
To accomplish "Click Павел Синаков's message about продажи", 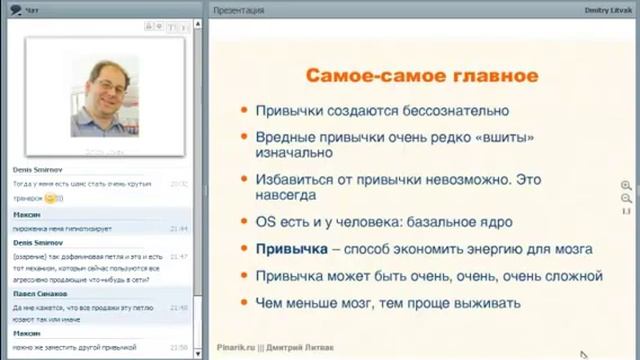I will (83, 313).
